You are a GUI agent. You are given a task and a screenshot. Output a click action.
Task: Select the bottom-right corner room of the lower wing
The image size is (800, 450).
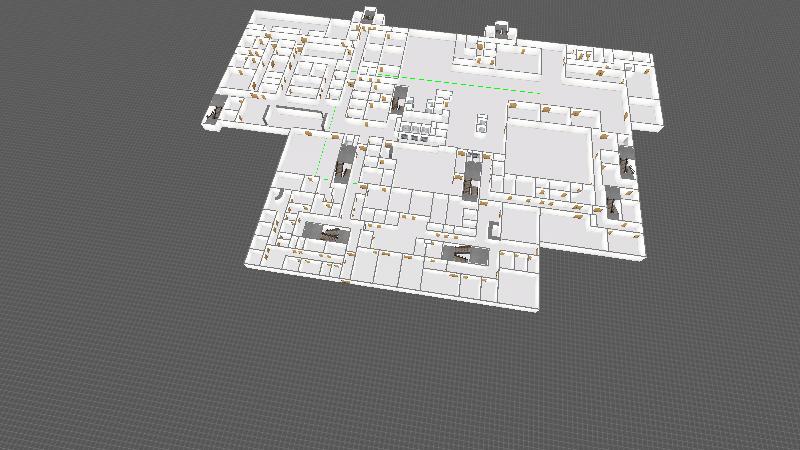518,288
